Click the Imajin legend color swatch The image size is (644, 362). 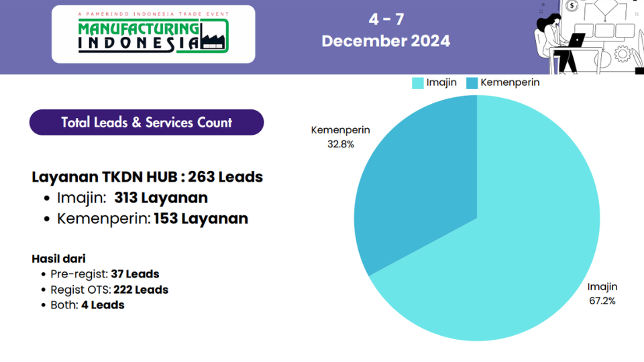(418, 83)
